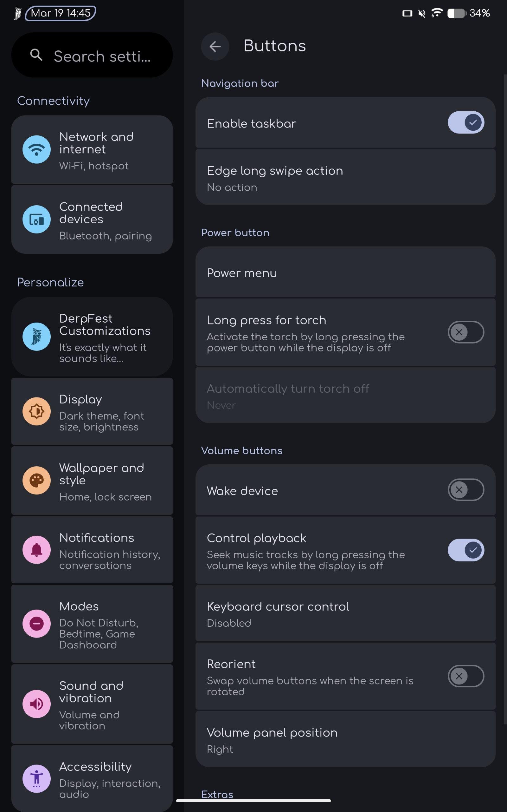Tap the back arrow next to Buttons
Image resolution: width=507 pixels, height=812 pixels.
pos(215,46)
